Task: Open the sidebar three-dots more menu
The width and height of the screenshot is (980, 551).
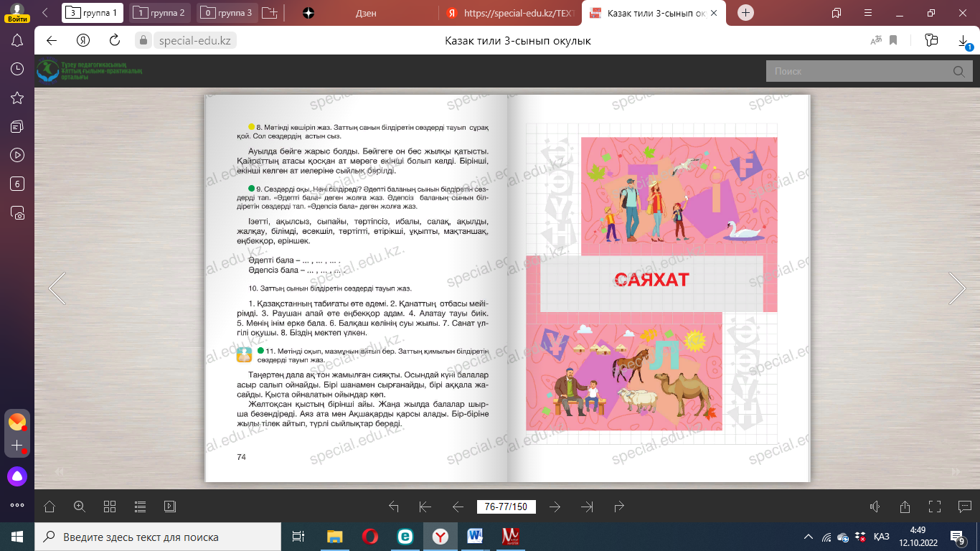Action: 17,505
